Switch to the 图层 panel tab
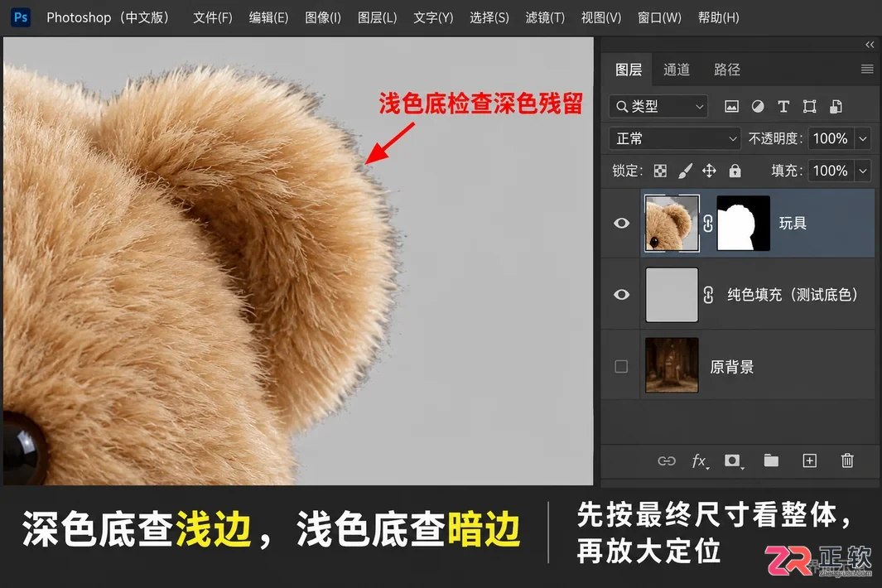 (x=629, y=70)
